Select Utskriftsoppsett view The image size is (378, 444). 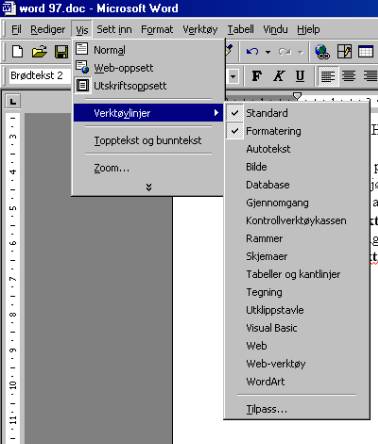148,86
